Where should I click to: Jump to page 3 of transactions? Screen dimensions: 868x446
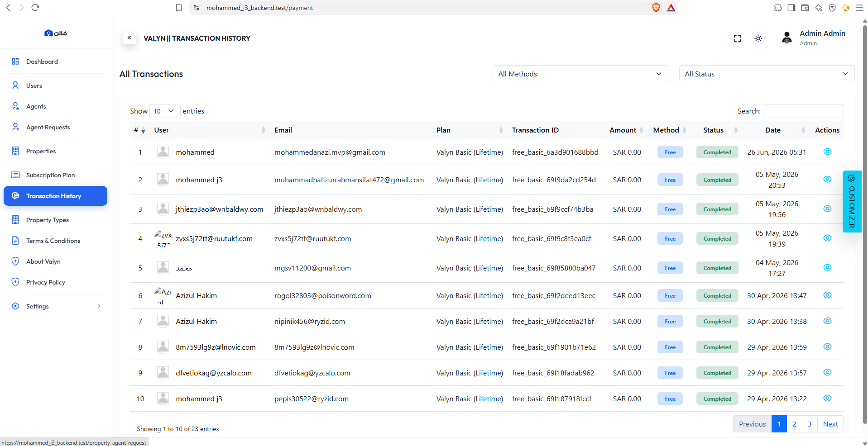[x=810, y=424]
